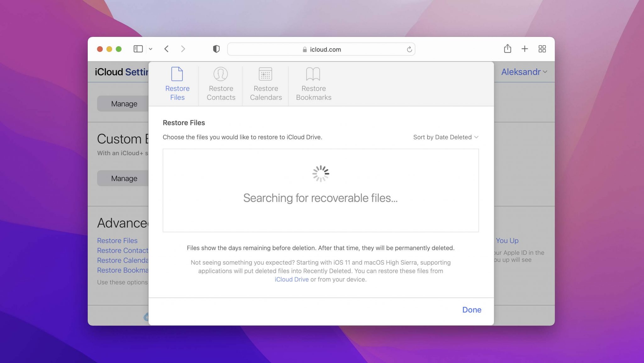Switch to the Restore Calendars tab
The image size is (644, 363).
click(x=266, y=84)
